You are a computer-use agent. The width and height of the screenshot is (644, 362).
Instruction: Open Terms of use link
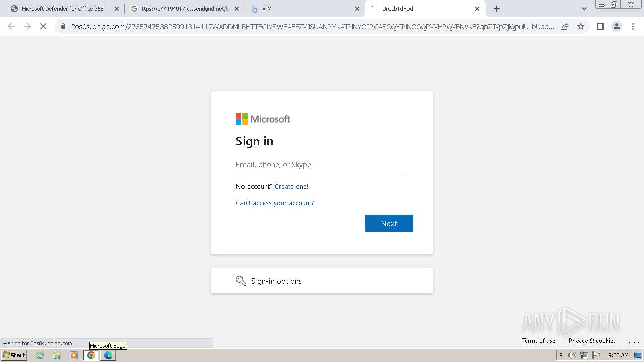(539, 341)
